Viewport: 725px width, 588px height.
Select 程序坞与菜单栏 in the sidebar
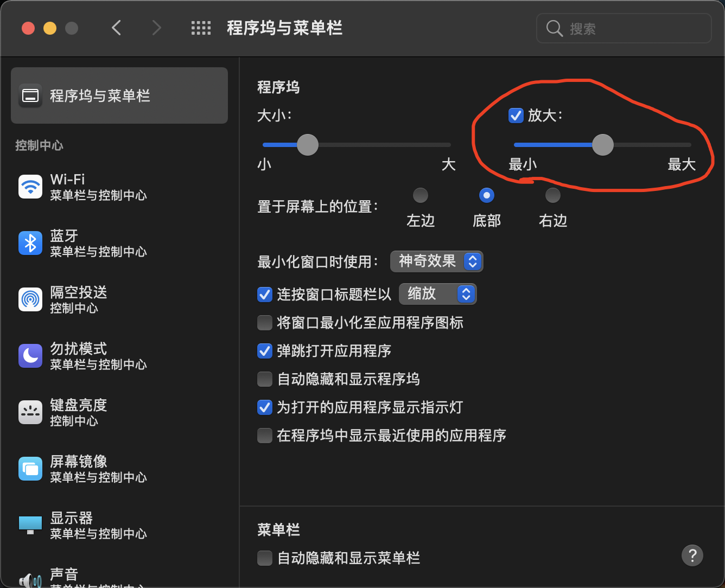coord(119,95)
